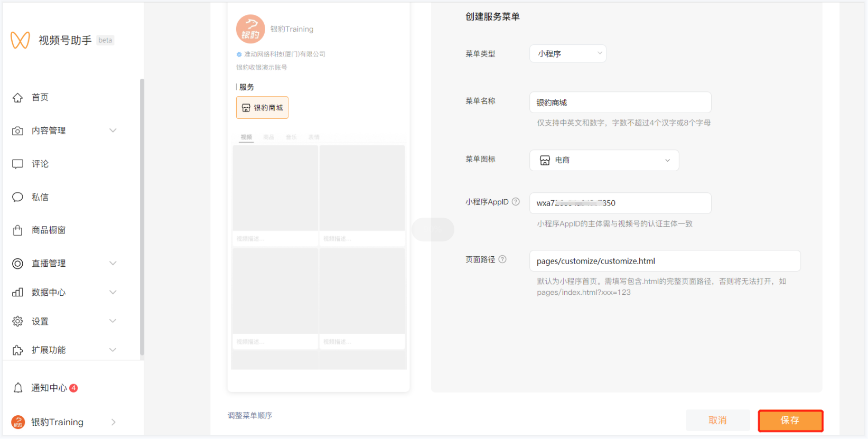Click the 菜单名称 input field

620,102
